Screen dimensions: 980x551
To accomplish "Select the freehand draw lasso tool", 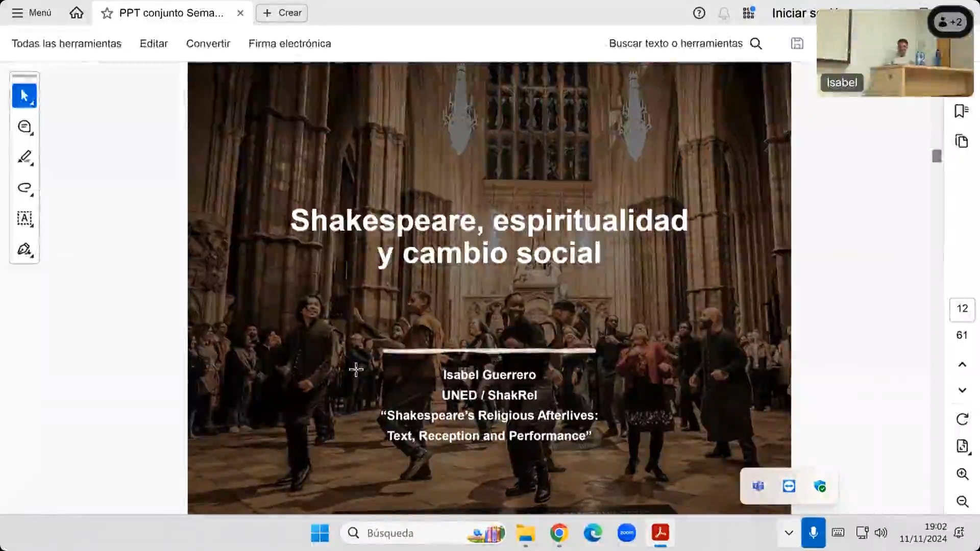I will (x=24, y=188).
